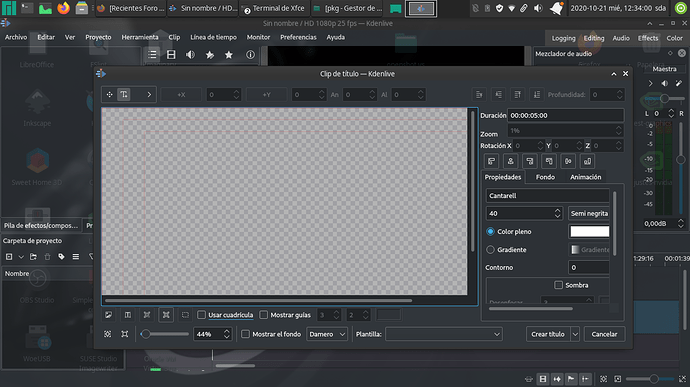The width and height of the screenshot is (690, 387).
Task: Open the Cantarell font dropdown
Action: point(547,195)
